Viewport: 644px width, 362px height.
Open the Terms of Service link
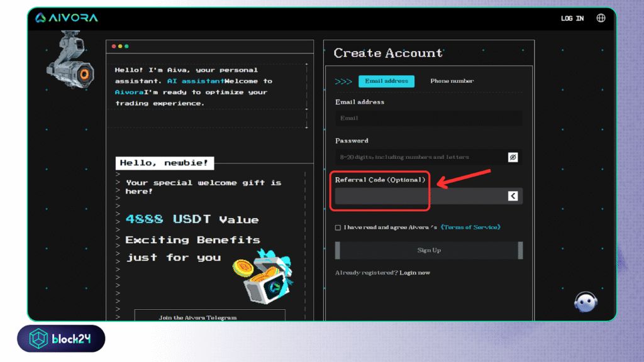(470, 228)
